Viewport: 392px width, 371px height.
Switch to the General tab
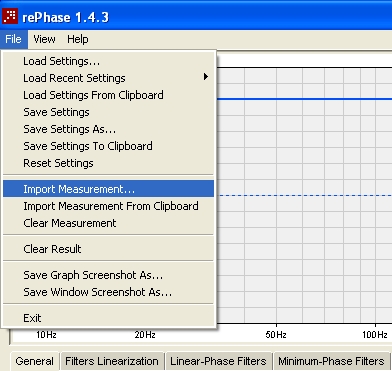tap(35, 361)
